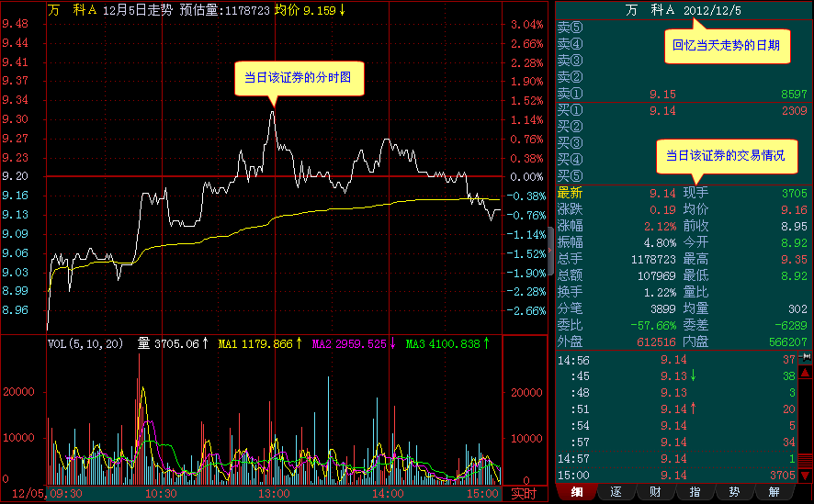This screenshot has width=814, height=504.
Task: Click the 万 科A stock name in side panel
Action: point(650,11)
